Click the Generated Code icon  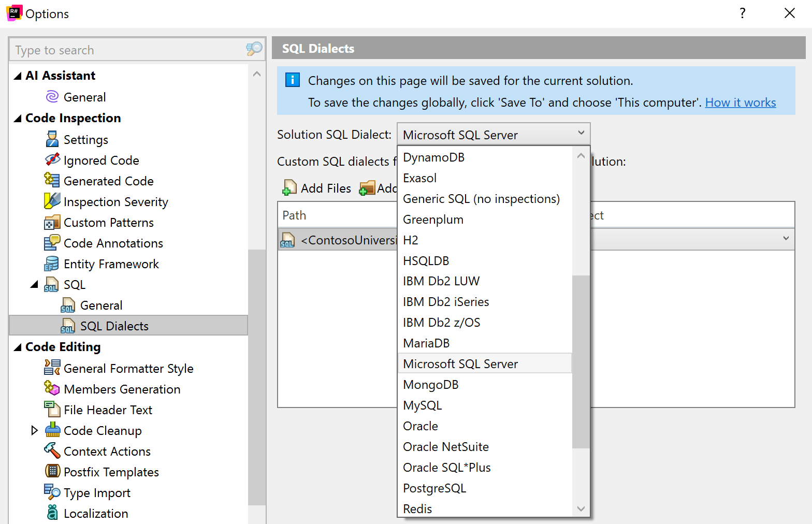(52, 180)
